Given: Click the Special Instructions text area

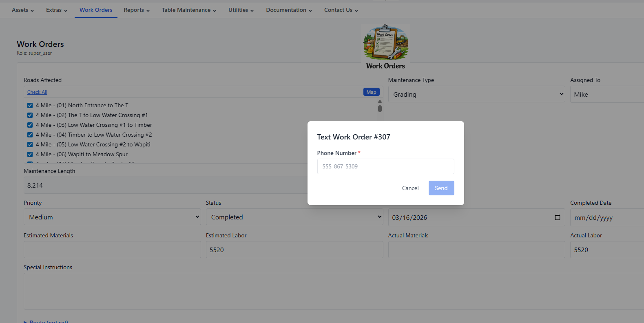Looking at the screenshot, I should [334, 291].
